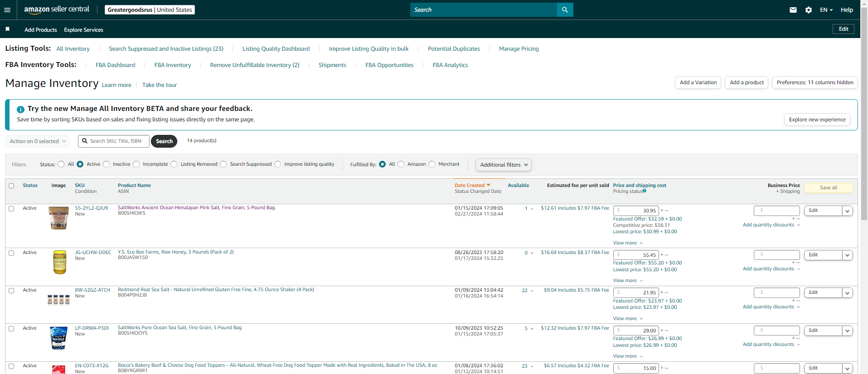Expand the Additional filters dropdown
Image resolution: width=868 pixels, height=374 pixels.
(504, 165)
